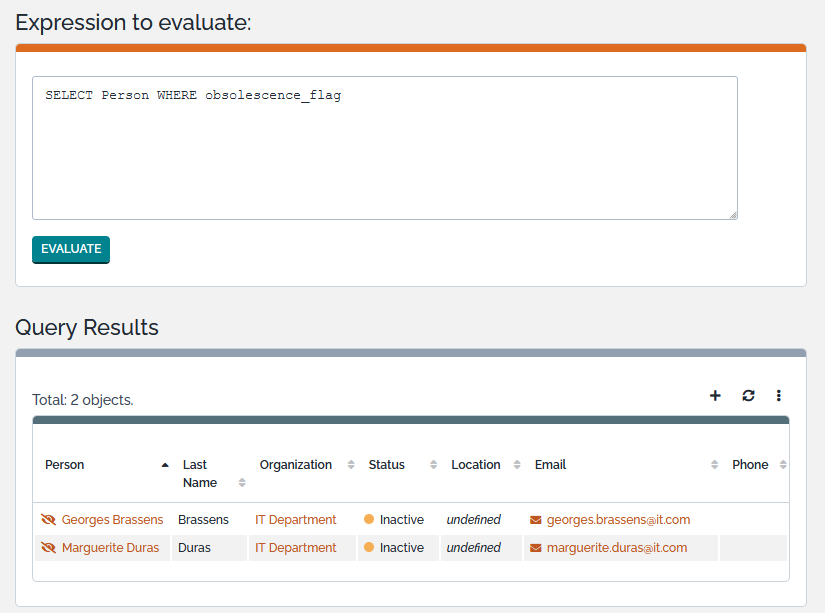Screen dimensions: 825x613
Task: Grab the text area resize handle corner
Action: pyautogui.click(x=733, y=215)
